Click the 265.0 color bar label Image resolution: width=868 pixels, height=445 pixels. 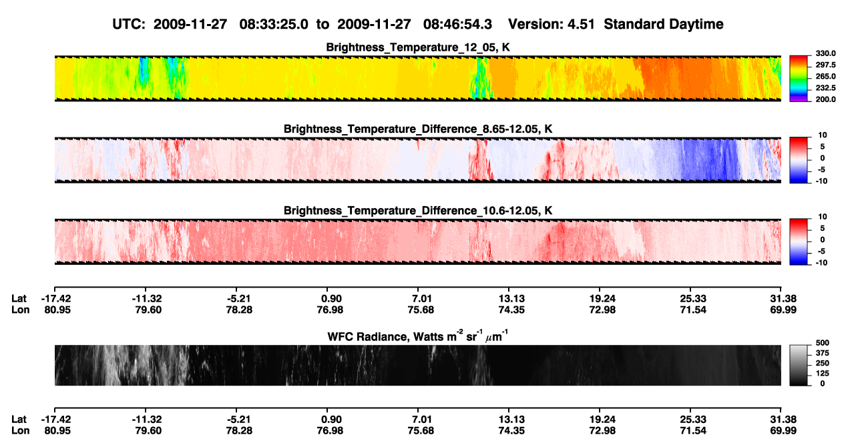[x=825, y=77]
